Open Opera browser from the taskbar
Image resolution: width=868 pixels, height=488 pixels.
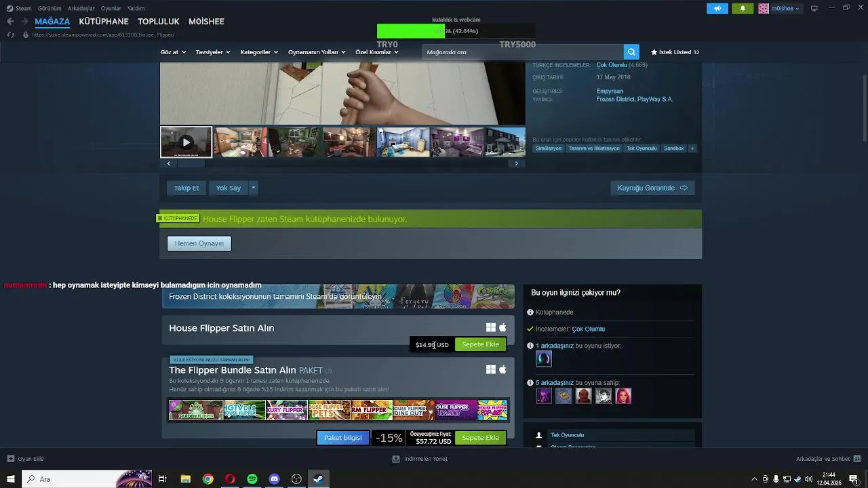230,479
